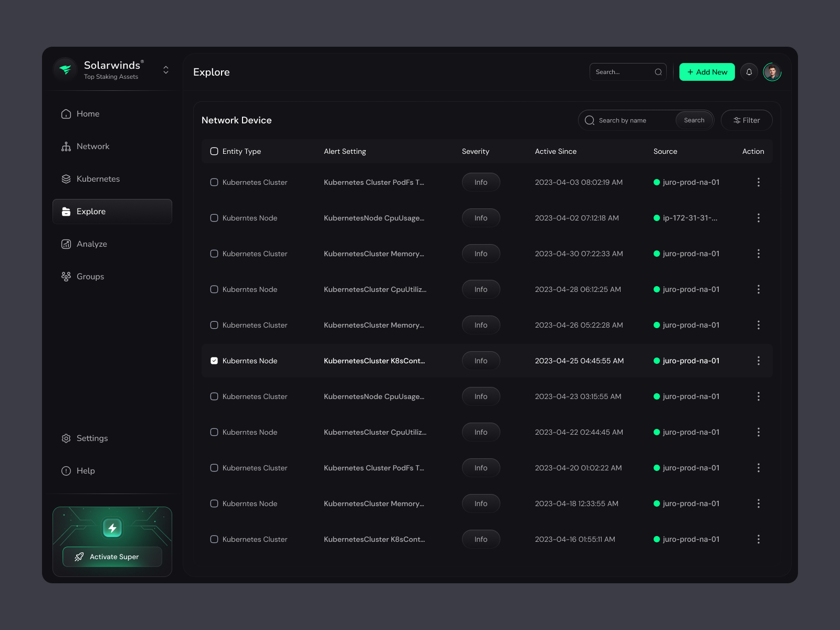Click the Severity column header
Viewport: 840px width, 630px height.
tap(476, 151)
